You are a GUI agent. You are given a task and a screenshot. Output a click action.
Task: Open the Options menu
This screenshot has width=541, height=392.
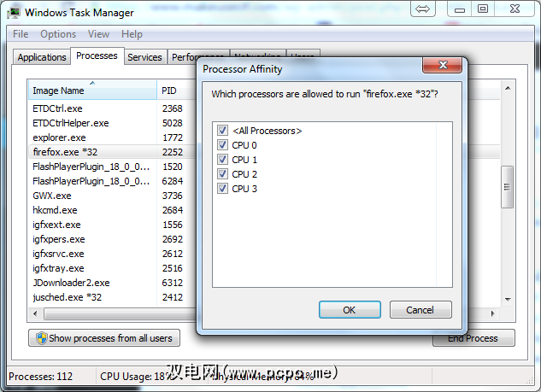[x=58, y=34]
